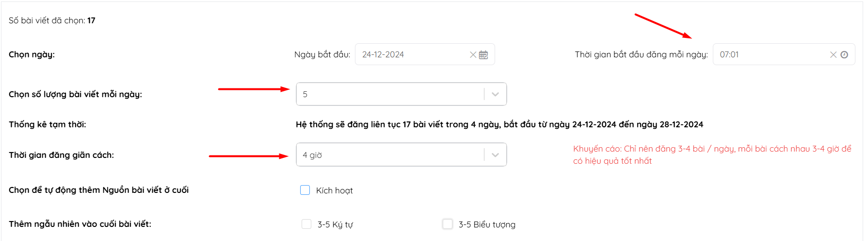The width and height of the screenshot is (868, 241).
Task: Tick the 3-5 Ký tự checkbox
Action: pos(306,224)
